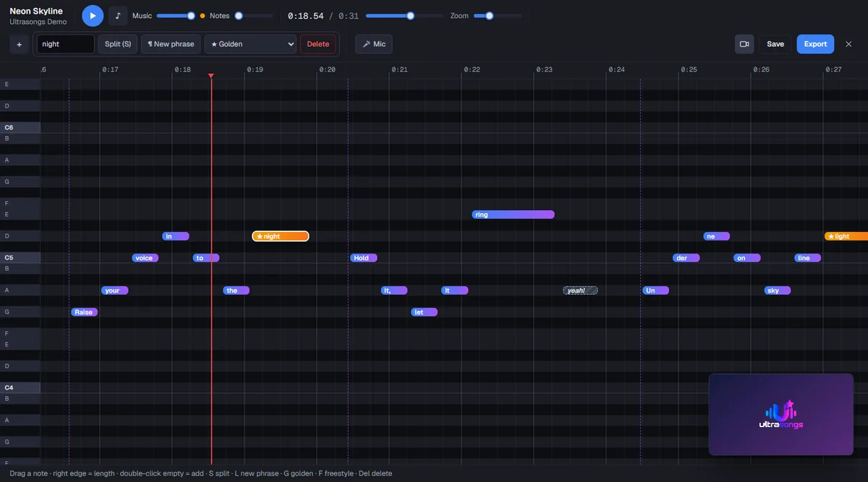Image resolution: width=868 pixels, height=482 pixels.
Task: Save the song
Action: [x=775, y=44]
